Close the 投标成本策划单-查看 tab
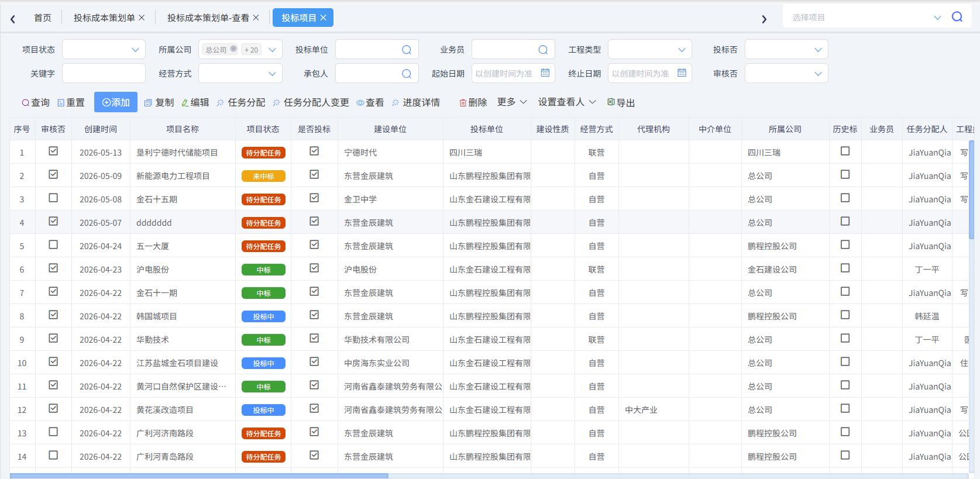 click(x=256, y=18)
